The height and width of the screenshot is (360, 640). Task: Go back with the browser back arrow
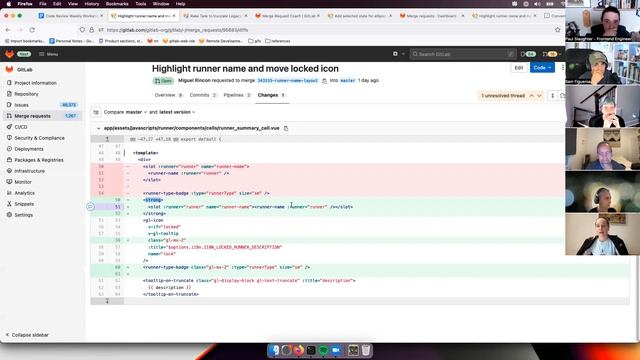pyautogui.click(x=8, y=30)
